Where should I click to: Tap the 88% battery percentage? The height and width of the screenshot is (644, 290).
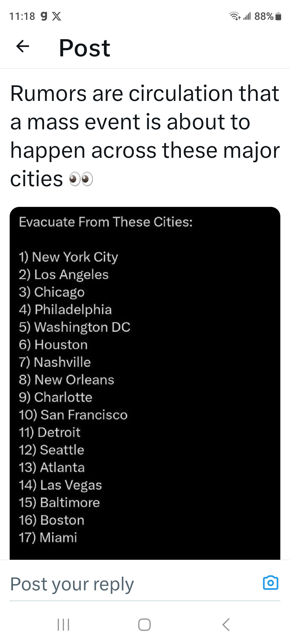tap(264, 16)
